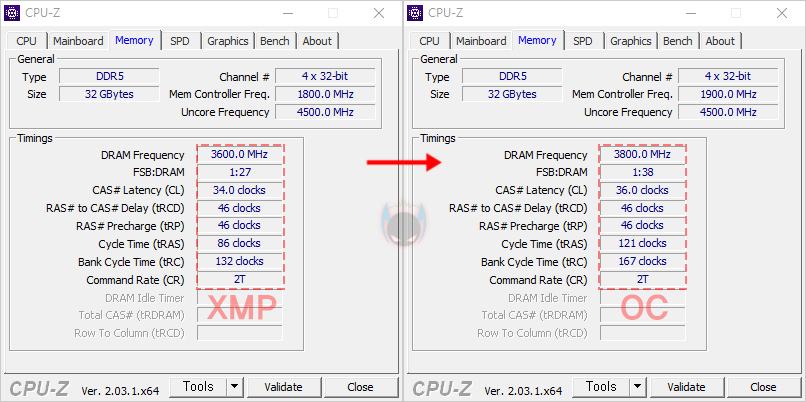Open Graphics tab in left CPU-Z window
806x402 pixels.
tap(228, 41)
